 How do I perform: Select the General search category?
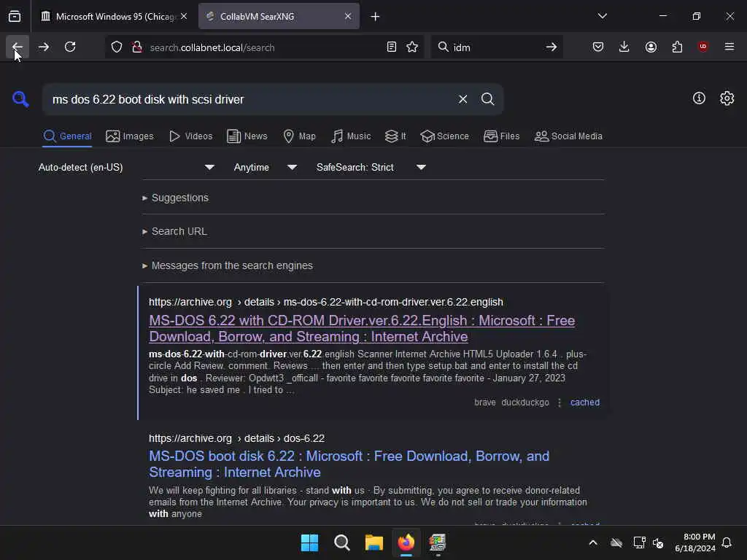tap(67, 136)
